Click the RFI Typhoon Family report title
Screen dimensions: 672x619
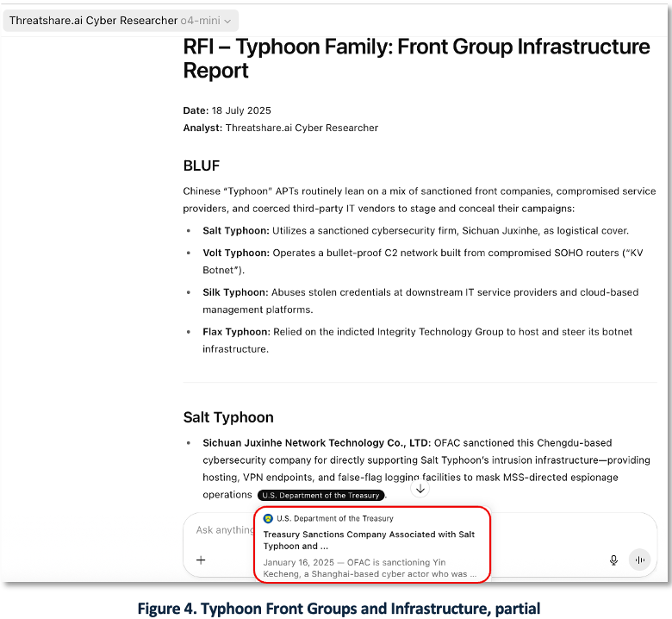pyautogui.click(x=416, y=59)
